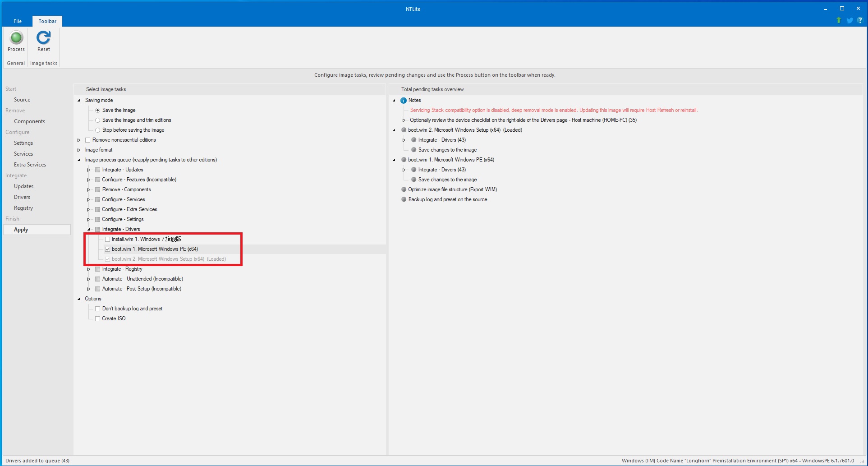Click bullet icon of boot.wim 2 Windows Setup overview
Image resolution: width=868 pixels, height=466 pixels.
pos(404,130)
